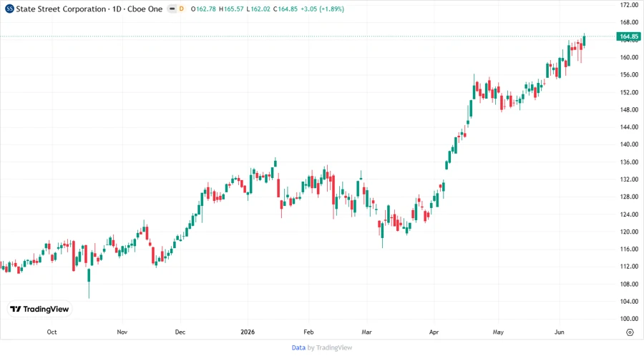Click the 120.00 price axis label
This screenshot has width=644, height=356.
629,232
